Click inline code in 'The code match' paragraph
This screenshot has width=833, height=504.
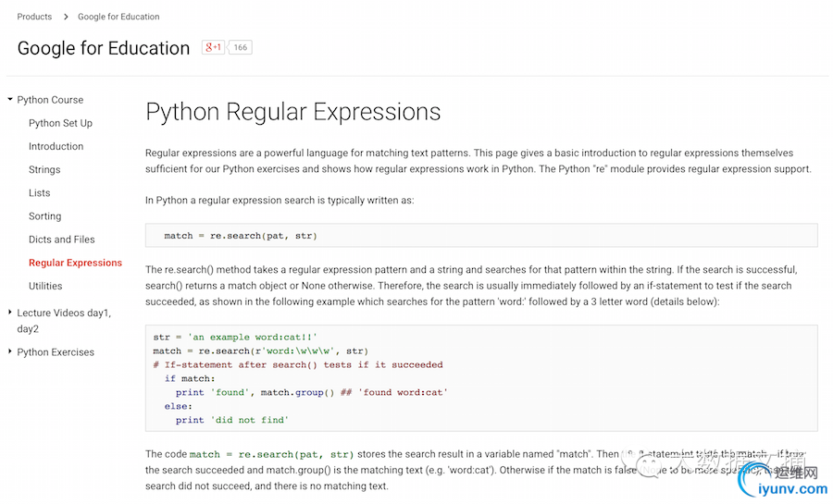pos(271,454)
